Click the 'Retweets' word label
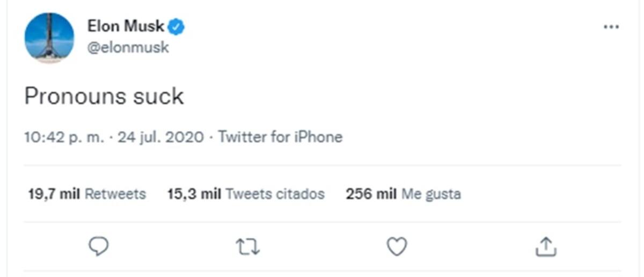 click(x=115, y=194)
